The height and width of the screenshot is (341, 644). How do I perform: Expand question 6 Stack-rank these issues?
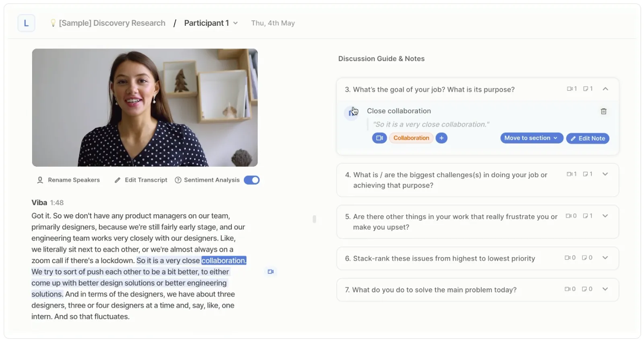(x=605, y=258)
